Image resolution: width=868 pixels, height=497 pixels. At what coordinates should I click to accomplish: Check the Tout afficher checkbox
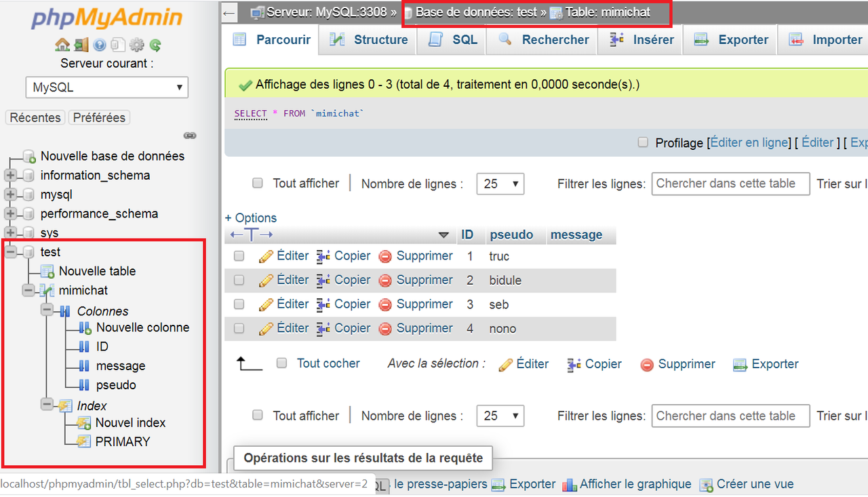pyautogui.click(x=258, y=183)
